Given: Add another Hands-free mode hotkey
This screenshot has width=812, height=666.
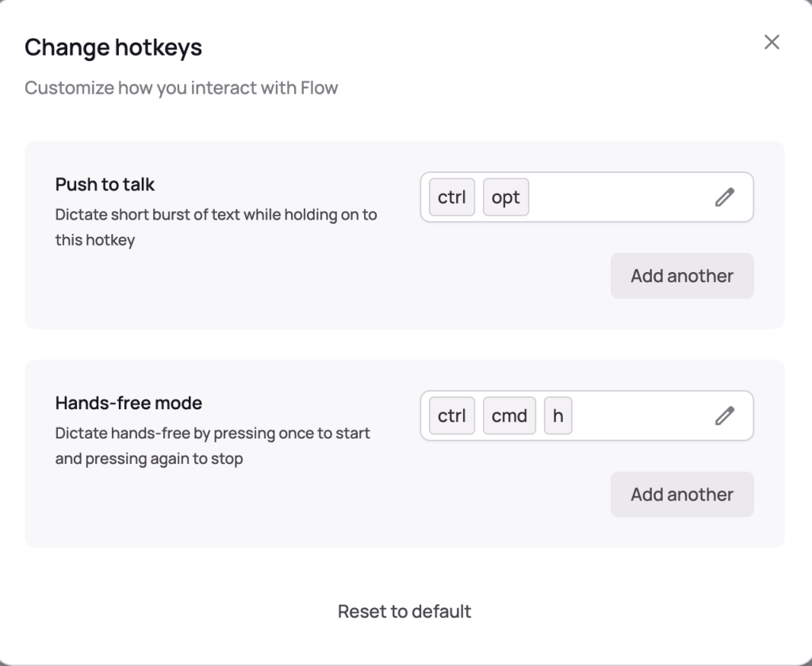Looking at the screenshot, I should (x=682, y=494).
